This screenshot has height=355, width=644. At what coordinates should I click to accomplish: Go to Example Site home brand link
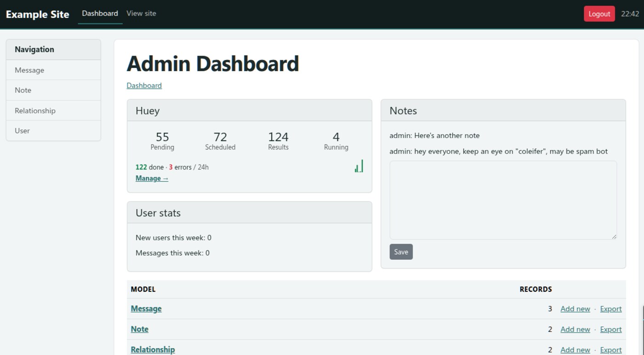(x=37, y=14)
